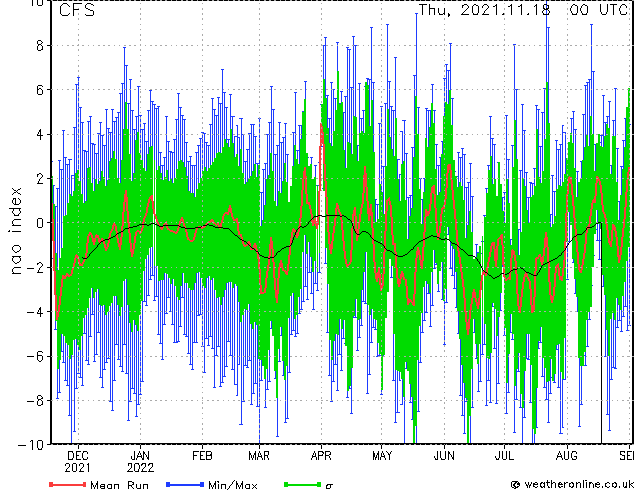634x490 pixels.
Task: Click the nao index axis title
Action: point(15,231)
